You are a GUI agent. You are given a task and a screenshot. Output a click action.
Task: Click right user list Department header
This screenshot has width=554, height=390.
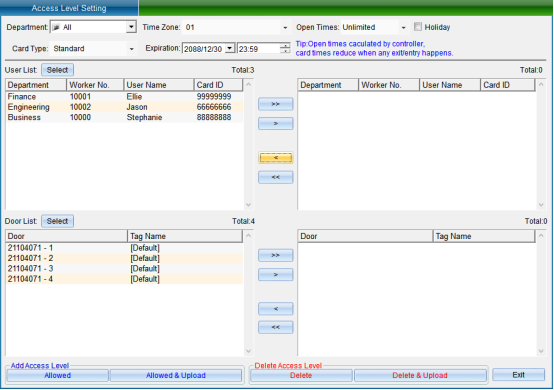[x=328, y=85]
